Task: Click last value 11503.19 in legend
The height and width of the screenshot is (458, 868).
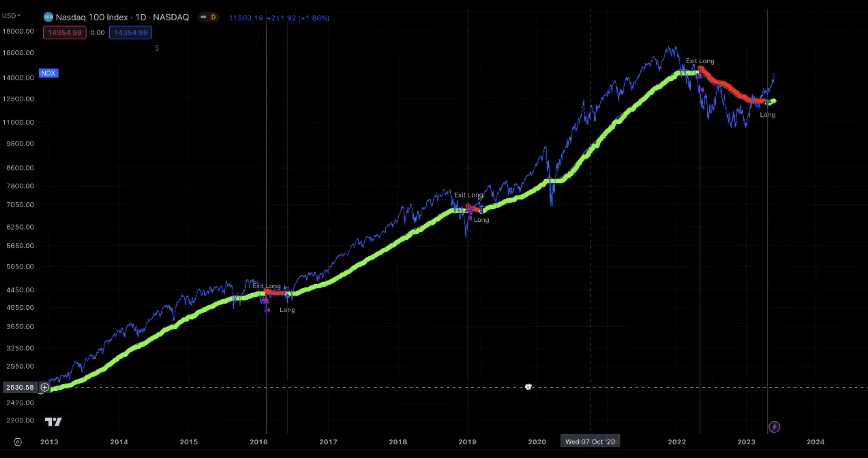Action: coord(246,18)
